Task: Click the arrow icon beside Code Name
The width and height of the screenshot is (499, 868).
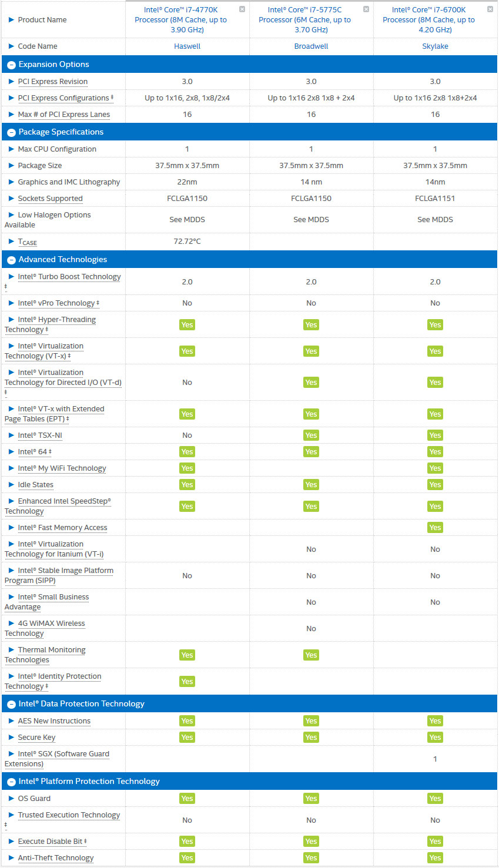Action: (11, 46)
